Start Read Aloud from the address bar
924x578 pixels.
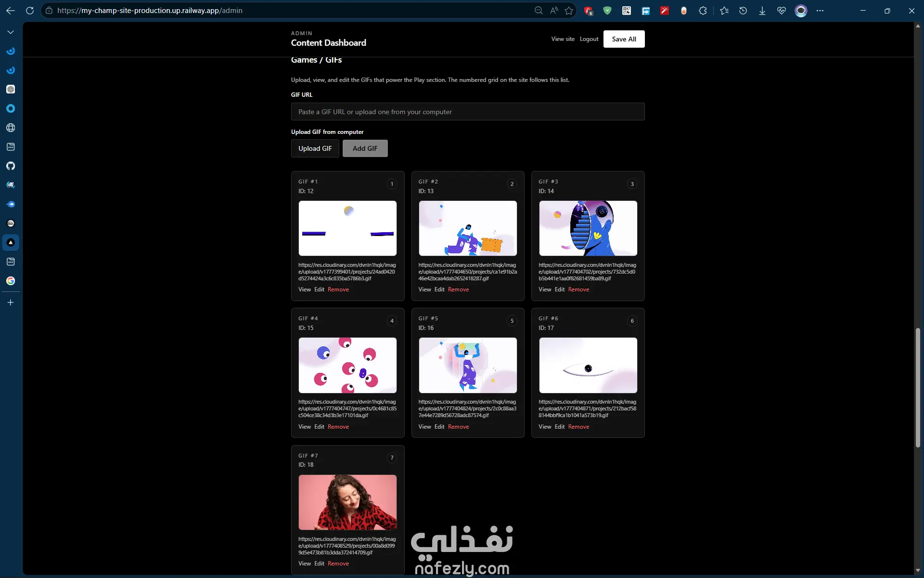(x=554, y=11)
